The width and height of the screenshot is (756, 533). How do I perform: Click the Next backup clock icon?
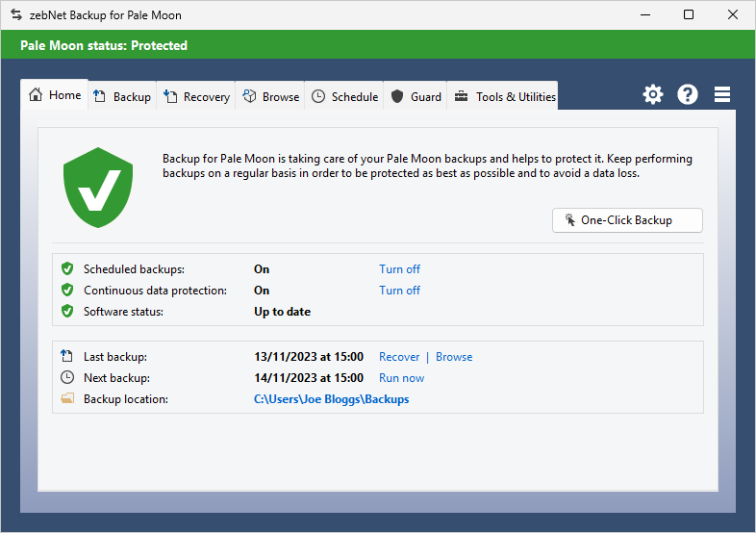(x=67, y=378)
